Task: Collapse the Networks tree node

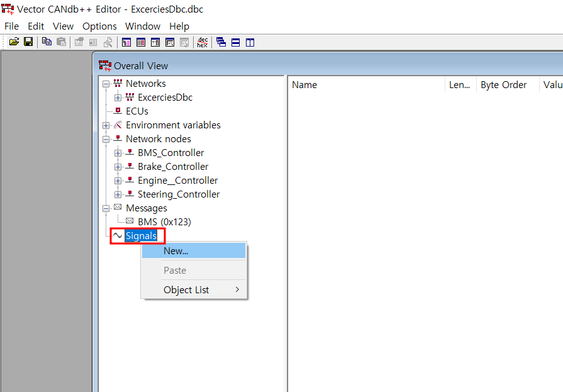Action: 106,84
